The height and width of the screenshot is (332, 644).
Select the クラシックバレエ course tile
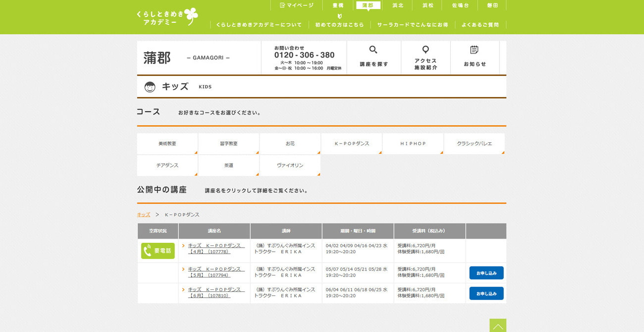(474, 144)
